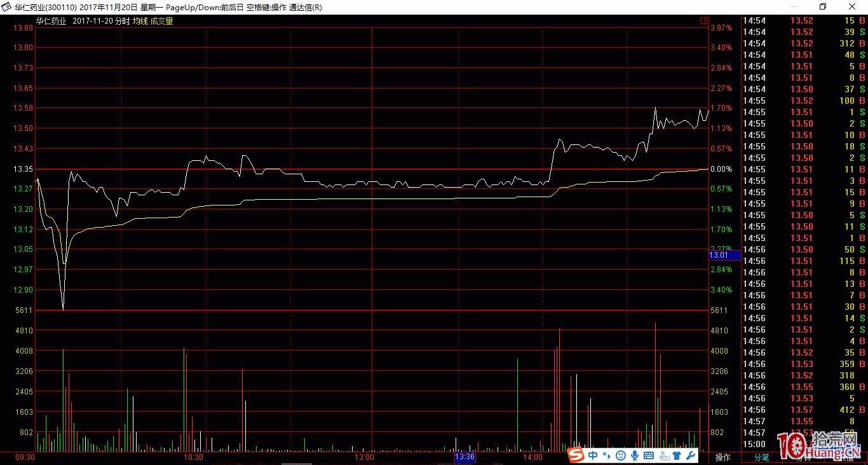Click the 0.00% percent axis label
Viewport: 868px width, 465px height.
[x=721, y=169]
